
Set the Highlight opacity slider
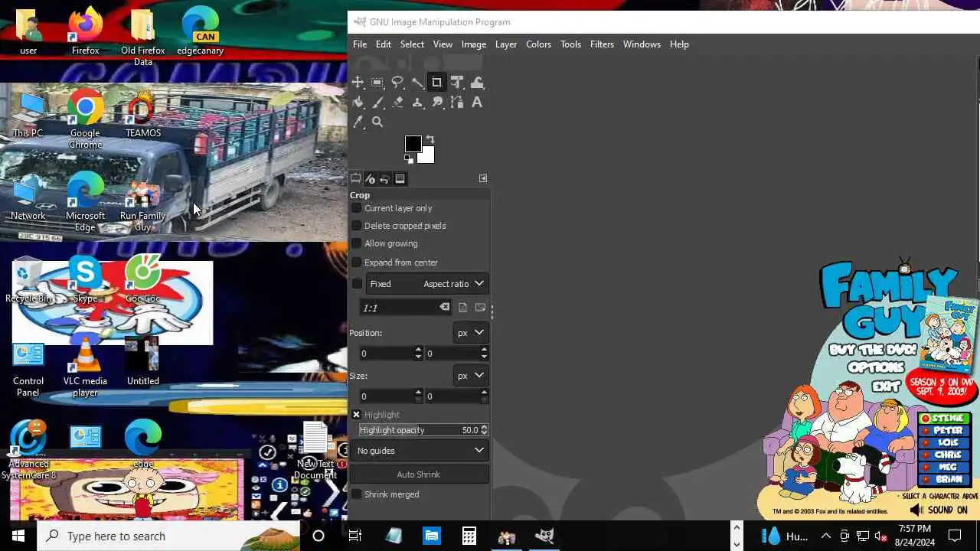[x=419, y=430]
